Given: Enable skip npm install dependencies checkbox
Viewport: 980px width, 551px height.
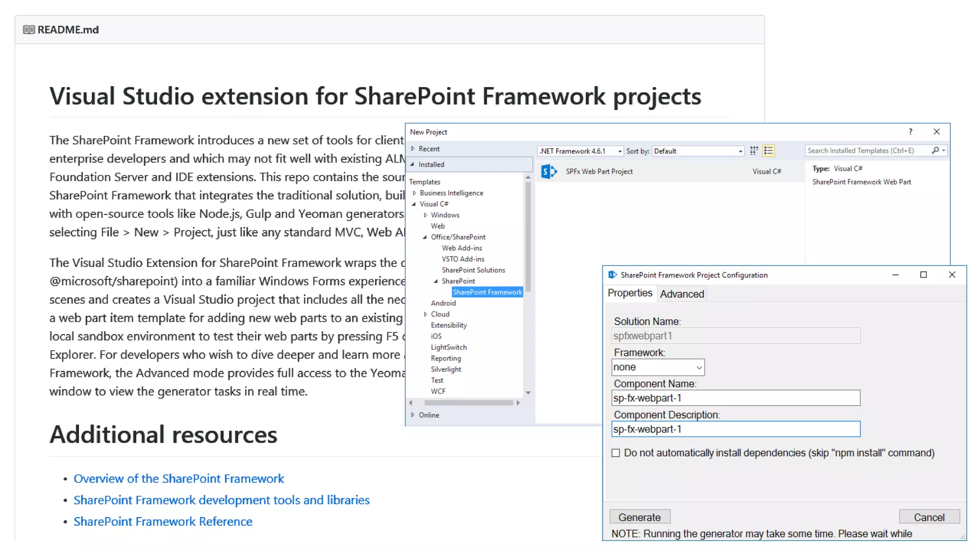Looking at the screenshot, I should click(x=616, y=453).
